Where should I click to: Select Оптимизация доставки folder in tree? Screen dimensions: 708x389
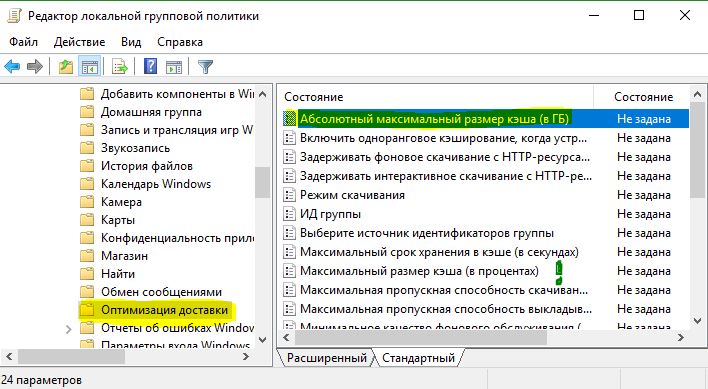click(x=164, y=310)
